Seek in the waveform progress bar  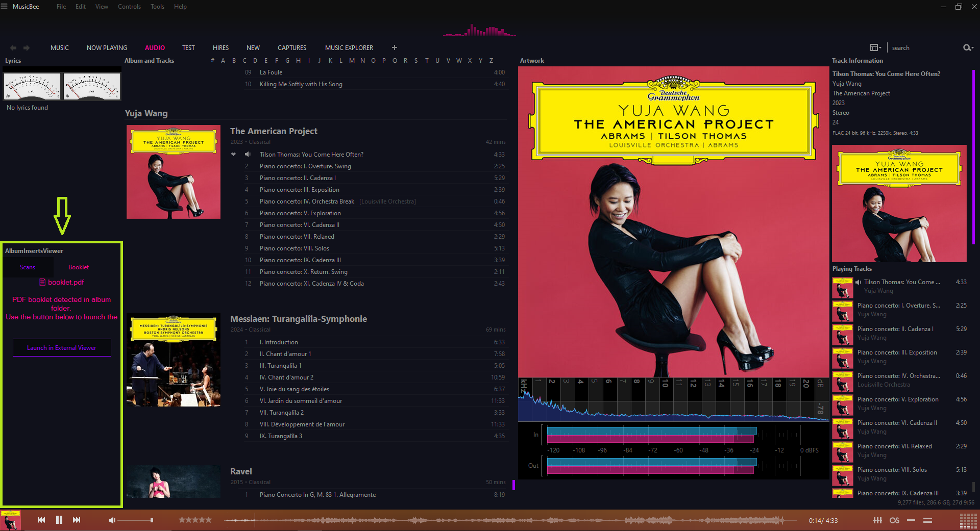coord(510,520)
